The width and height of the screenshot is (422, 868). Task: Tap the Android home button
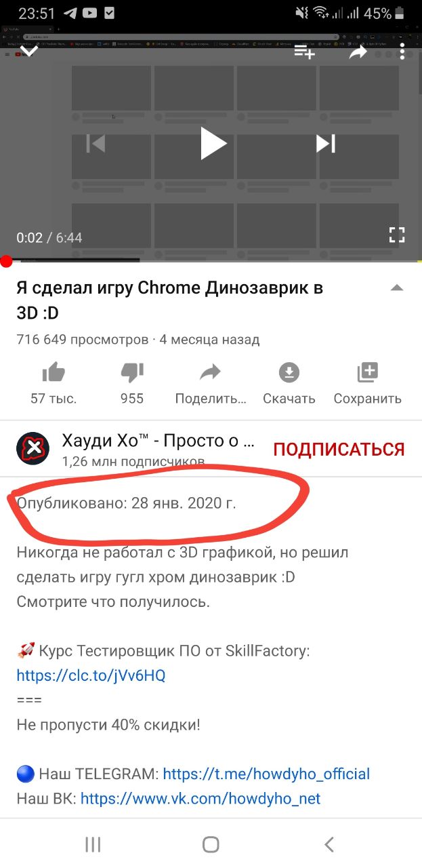click(x=211, y=844)
